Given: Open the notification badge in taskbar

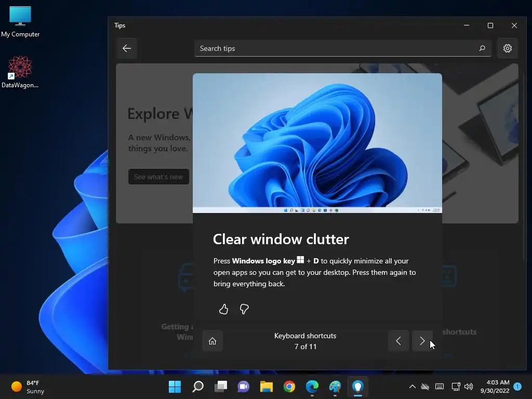Looking at the screenshot, I should tap(517, 387).
